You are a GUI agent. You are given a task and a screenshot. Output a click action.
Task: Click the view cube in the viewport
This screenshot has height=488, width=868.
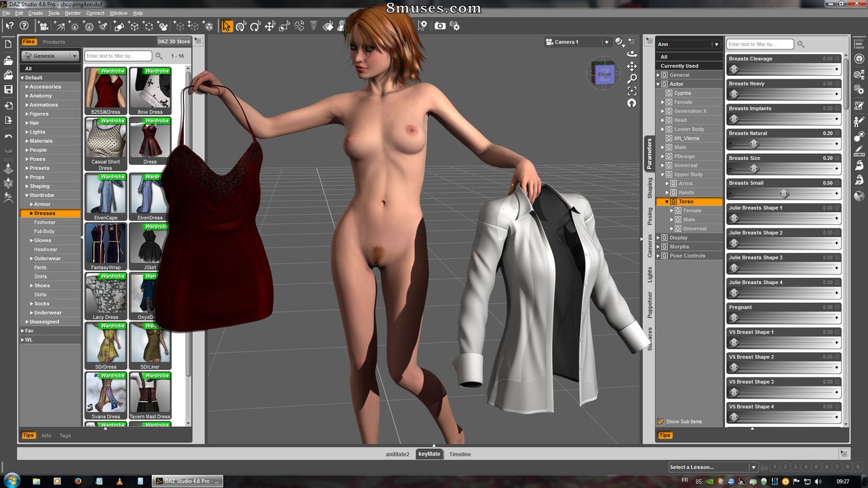604,74
